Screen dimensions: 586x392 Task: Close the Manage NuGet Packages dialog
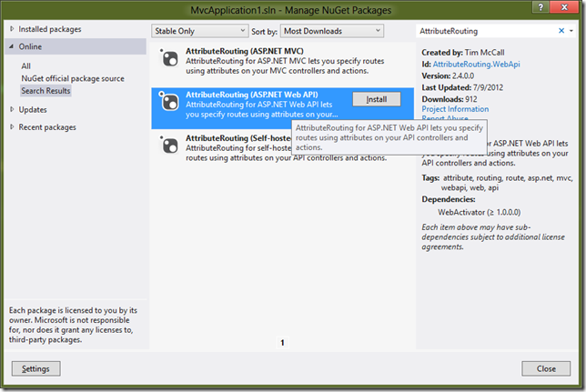[x=546, y=368]
